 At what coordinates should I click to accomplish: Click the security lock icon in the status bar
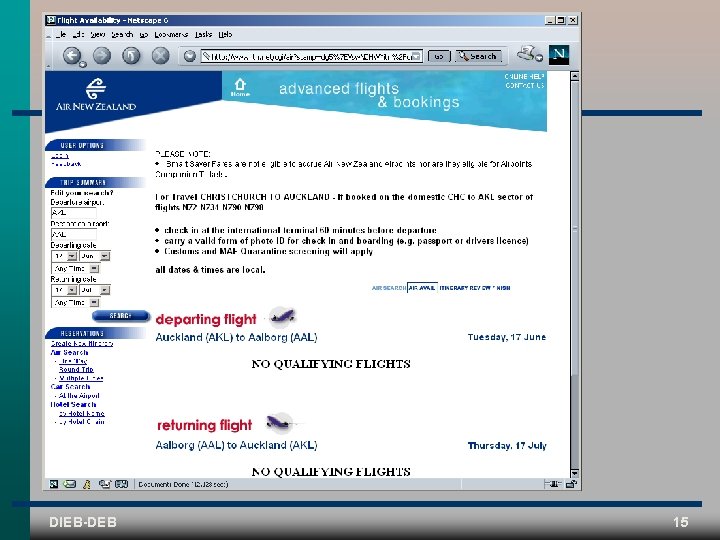coord(571,484)
